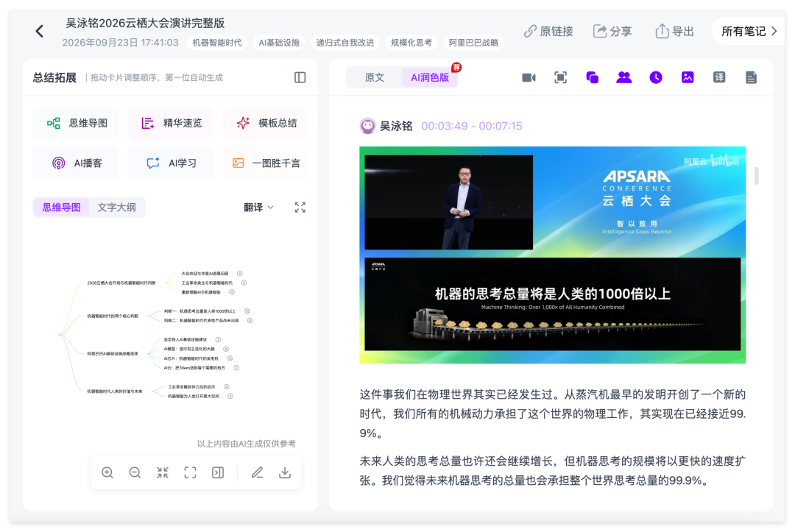Open the AI学习 learning card

tap(171, 163)
